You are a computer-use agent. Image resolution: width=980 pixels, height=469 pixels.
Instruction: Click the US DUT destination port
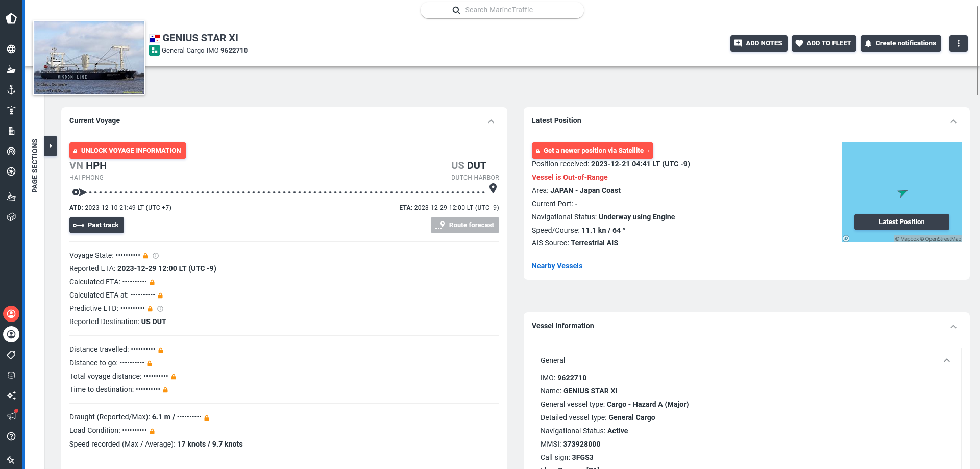point(469,166)
